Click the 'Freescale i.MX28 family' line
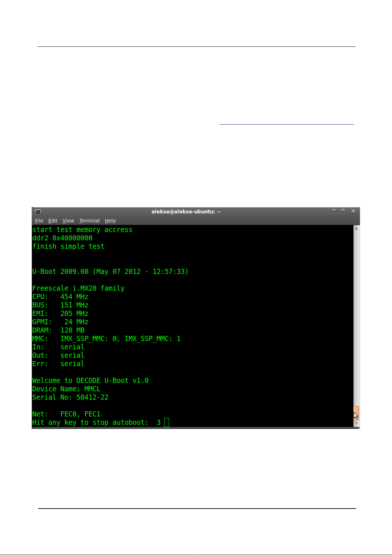Viewport: 392px width, 555px height. click(x=78, y=289)
